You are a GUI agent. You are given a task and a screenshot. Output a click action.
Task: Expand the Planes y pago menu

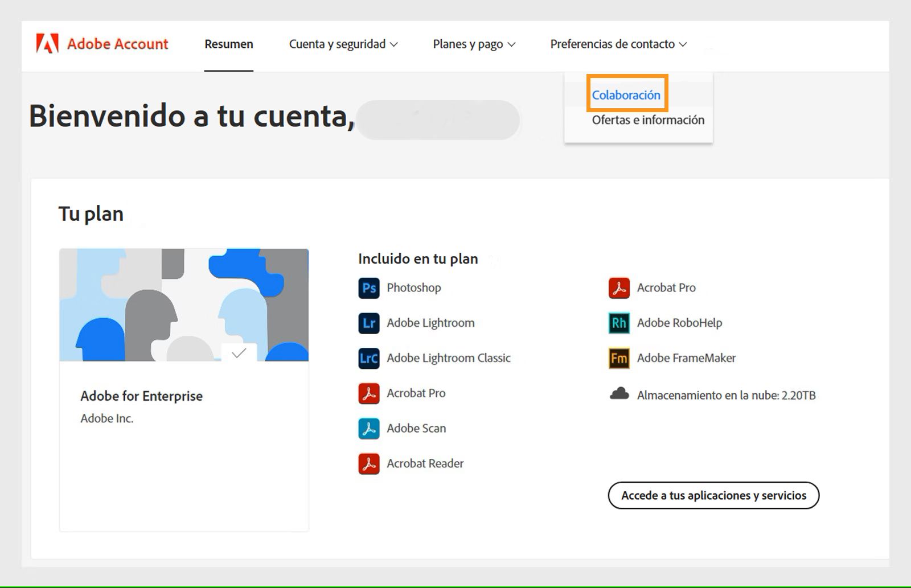click(474, 44)
